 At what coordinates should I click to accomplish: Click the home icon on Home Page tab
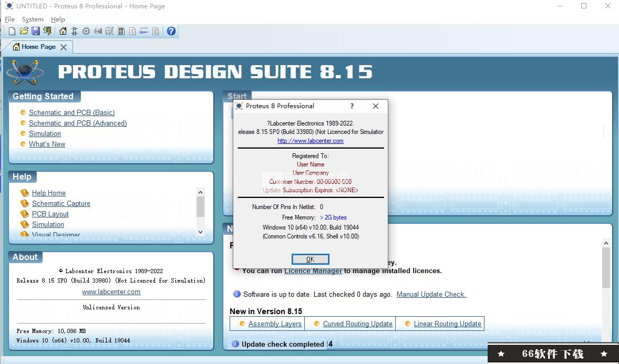coord(16,47)
